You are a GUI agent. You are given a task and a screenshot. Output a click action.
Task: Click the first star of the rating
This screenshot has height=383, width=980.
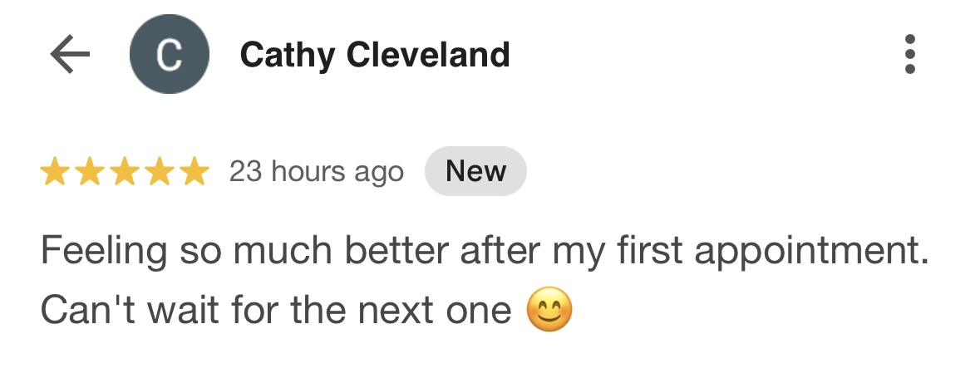pyautogui.click(x=56, y=172)
